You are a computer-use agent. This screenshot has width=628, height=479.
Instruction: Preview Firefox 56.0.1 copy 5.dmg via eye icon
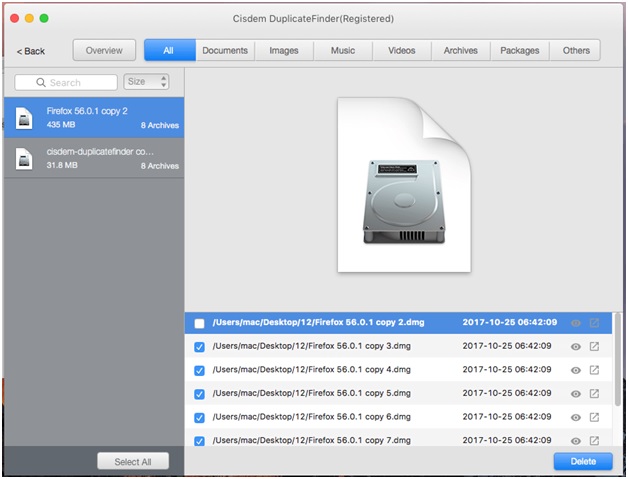coord(576,394)
